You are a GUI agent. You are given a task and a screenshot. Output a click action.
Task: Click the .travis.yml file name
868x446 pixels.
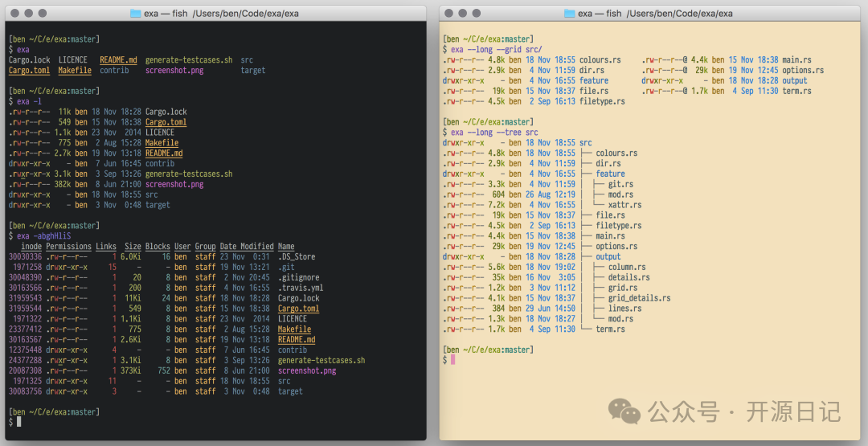(301, 288)
